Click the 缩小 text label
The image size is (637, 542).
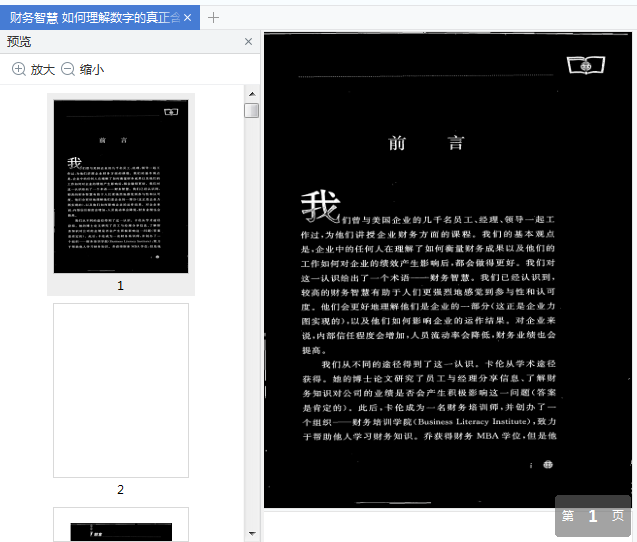coord(92,69)
